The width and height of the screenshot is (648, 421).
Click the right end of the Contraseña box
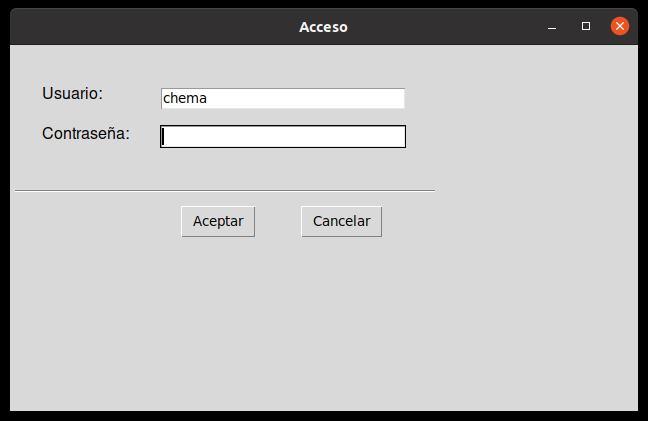click(x=399, y=136)
